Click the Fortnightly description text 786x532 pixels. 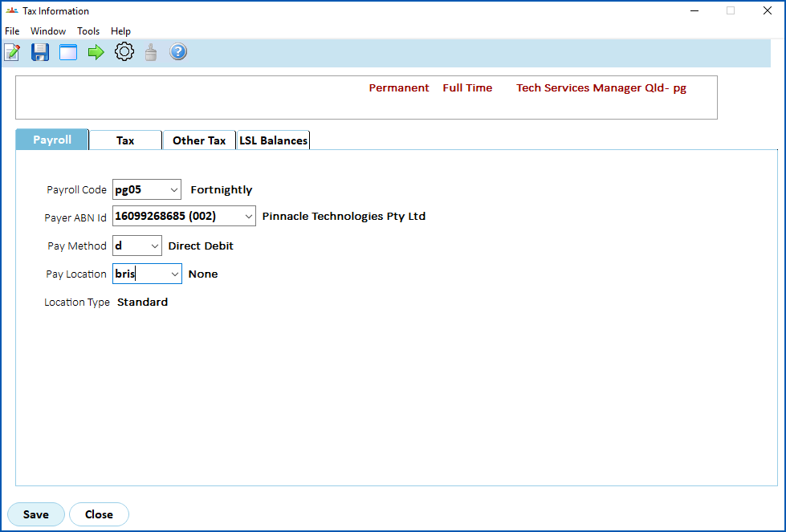222,190
